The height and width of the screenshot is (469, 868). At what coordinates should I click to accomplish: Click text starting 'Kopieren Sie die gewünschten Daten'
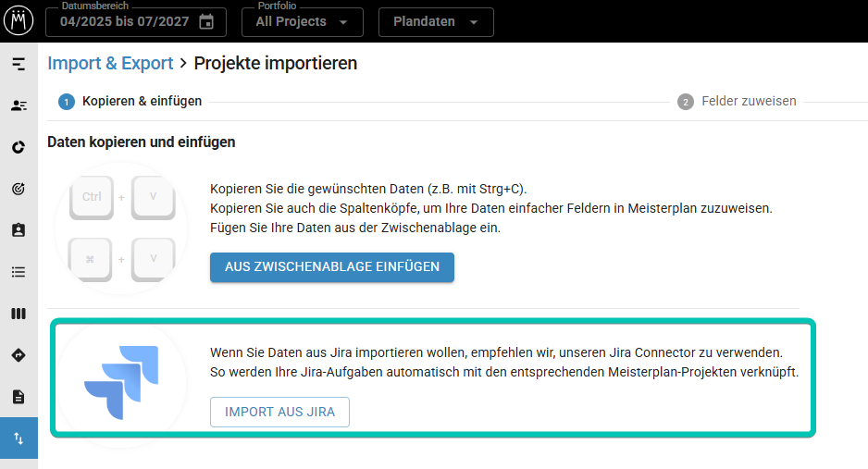point(368,189)
